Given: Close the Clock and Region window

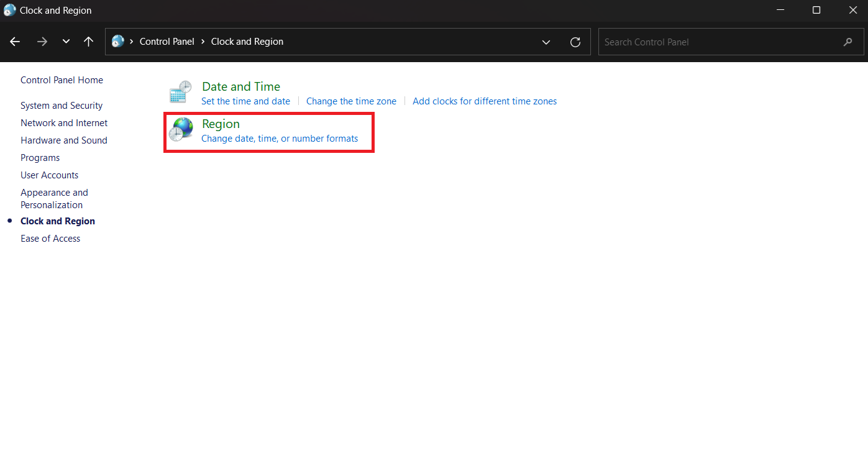Looking at the screenshot, I should pos(852,10).
